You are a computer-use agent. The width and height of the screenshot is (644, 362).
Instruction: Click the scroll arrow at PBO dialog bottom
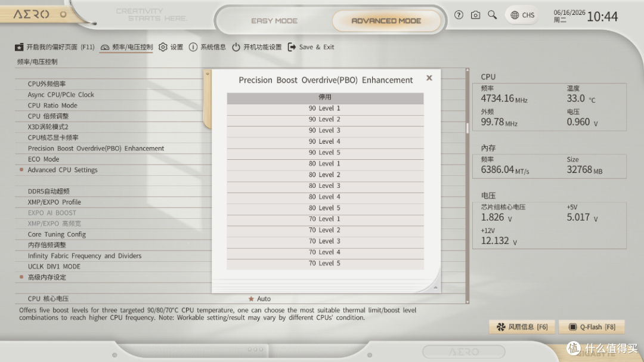tap(435, 287)
